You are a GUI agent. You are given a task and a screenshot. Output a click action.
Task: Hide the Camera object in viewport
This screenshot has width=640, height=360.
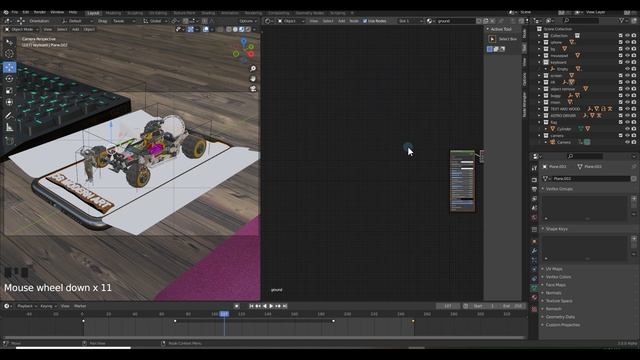pyautogui.click(x=627, y=142)
